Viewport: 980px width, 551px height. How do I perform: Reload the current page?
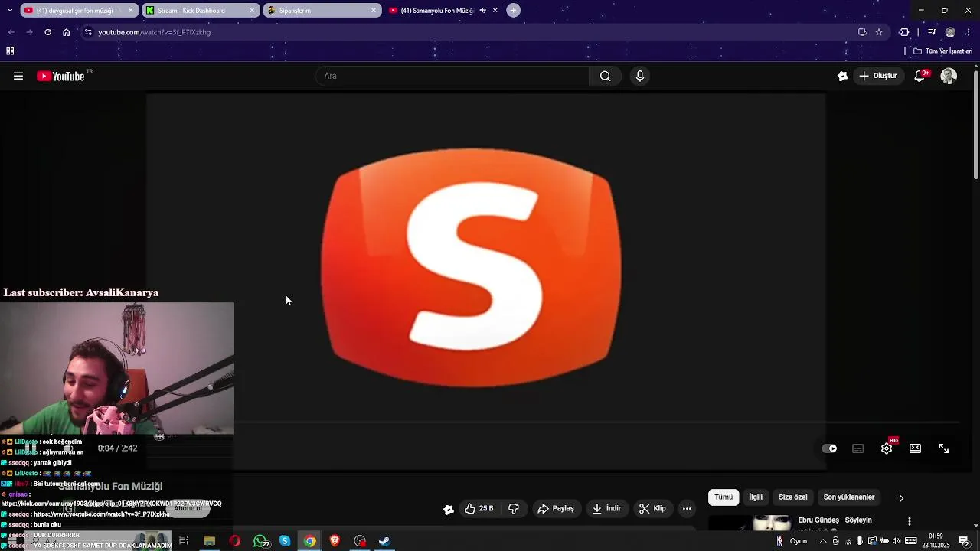(x=47, y=32)
